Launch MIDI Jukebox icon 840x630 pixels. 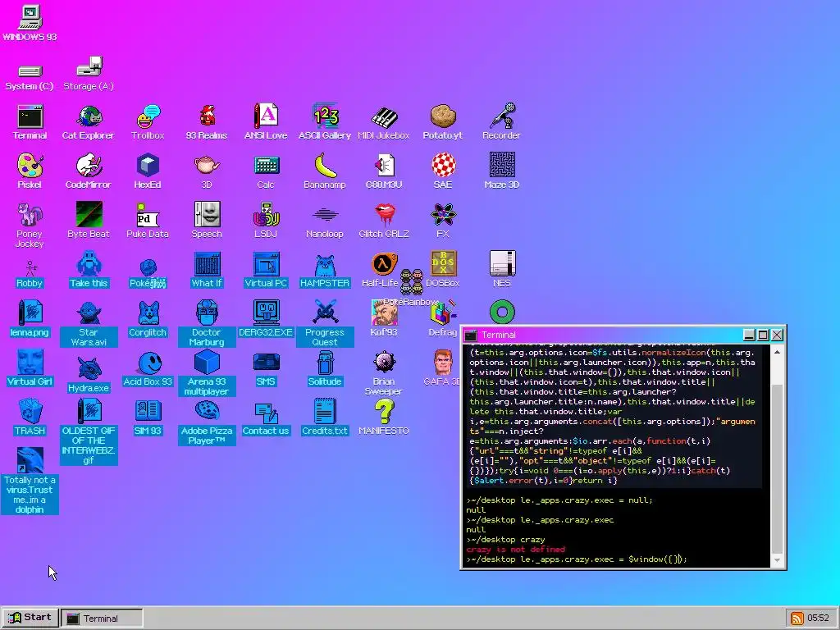(x=384, y=122)
